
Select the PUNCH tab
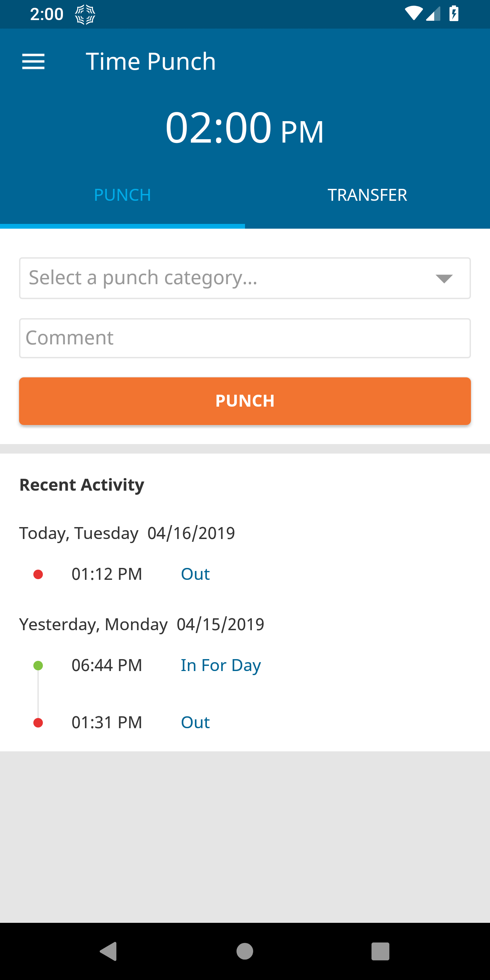[x=122, y=195]
